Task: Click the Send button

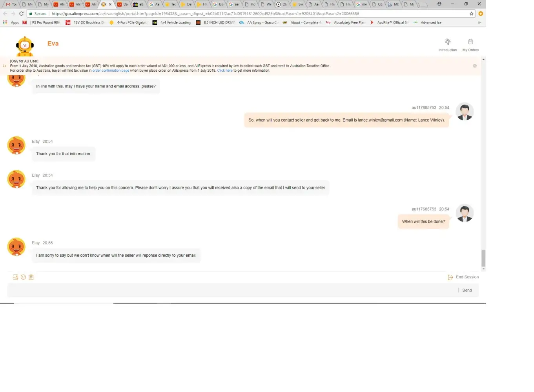Action: pyautogui.click(x=467, y=290)
